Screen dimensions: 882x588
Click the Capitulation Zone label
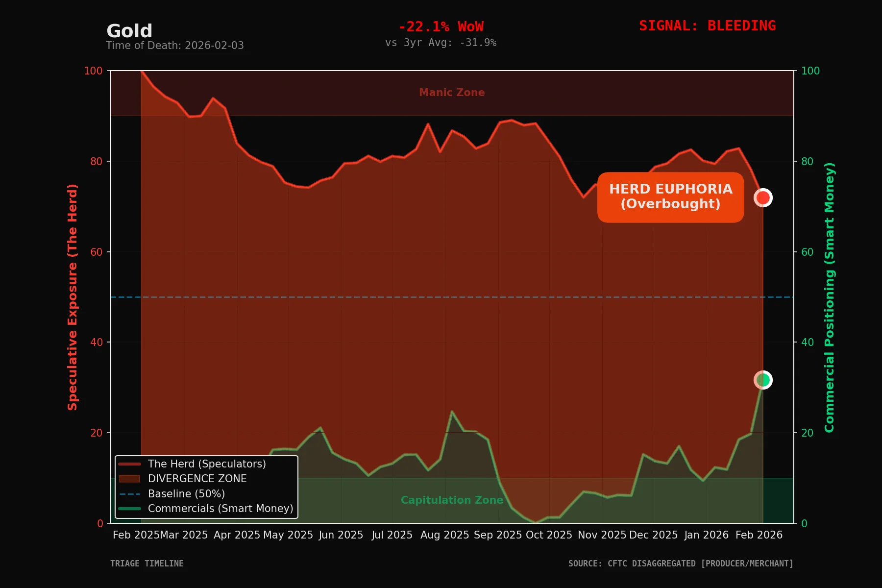[451, 500]
